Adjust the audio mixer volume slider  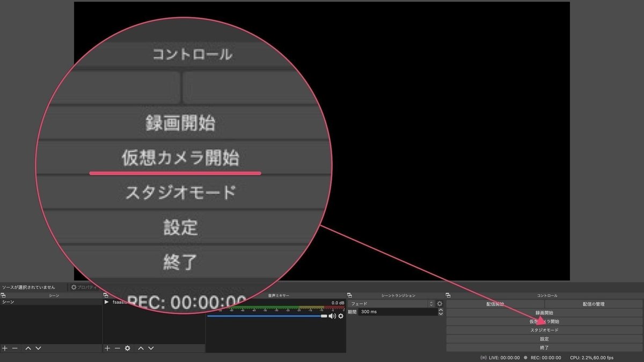pos(267,316)
